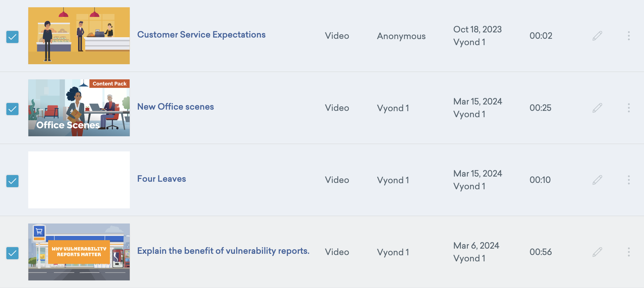The height and width of the screenshot is (288, 644).
Task: Open the three-dot options for New Office scenes
Action: point(629,108)
